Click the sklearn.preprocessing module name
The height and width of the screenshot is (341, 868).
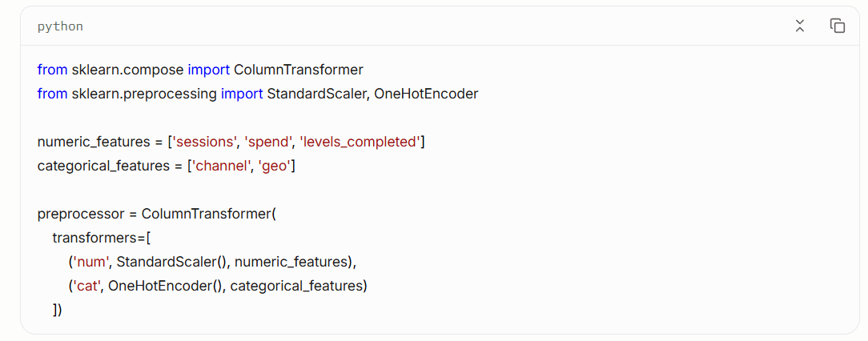pos(144,94)
